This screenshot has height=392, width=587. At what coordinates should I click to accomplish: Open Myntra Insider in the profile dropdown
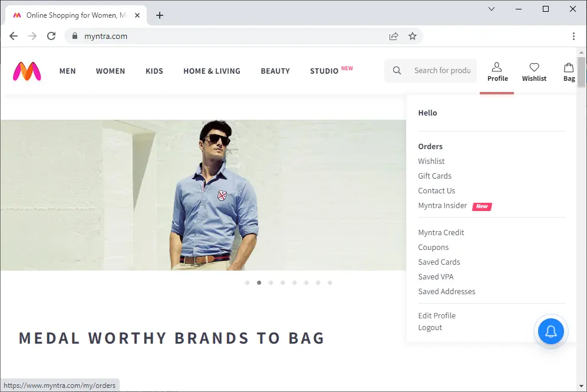443,206
